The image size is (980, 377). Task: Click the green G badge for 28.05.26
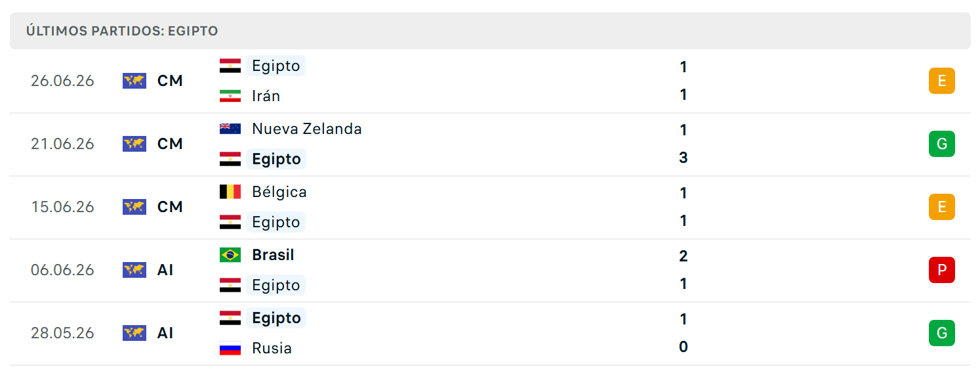(x=942, y=333)
